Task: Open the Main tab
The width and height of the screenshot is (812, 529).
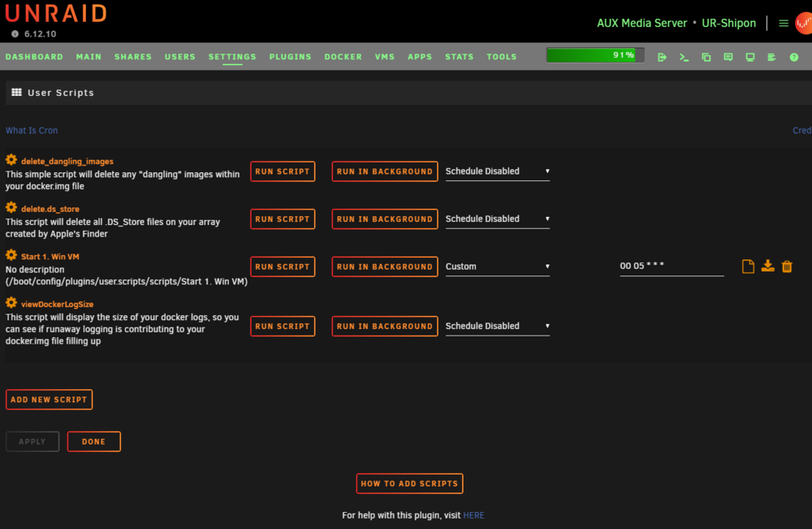Action: tap(89, 57)
